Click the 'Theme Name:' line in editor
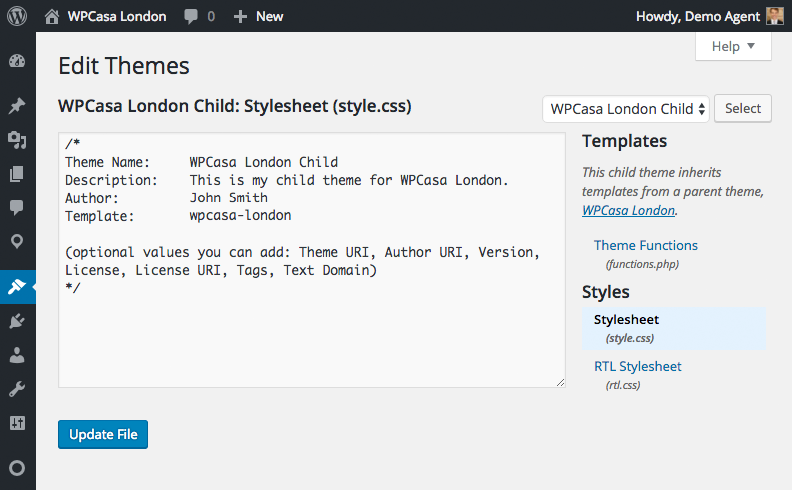 click(202, 162)
